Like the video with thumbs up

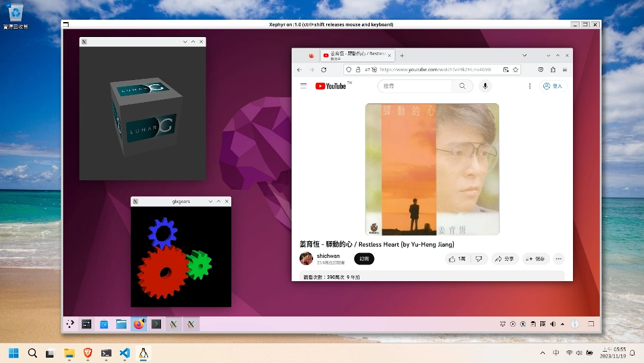click(x=457, y=259)
